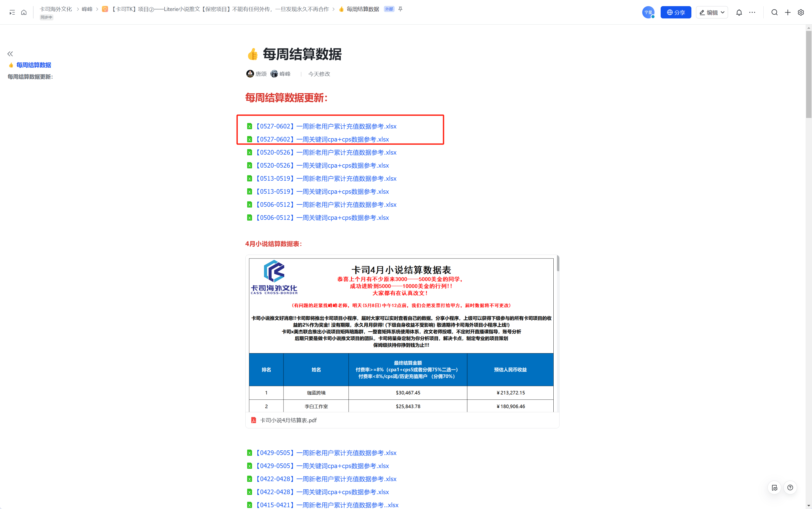Click author 唐颂 avatar name
Viewport: 812px width, 509px height.
(257, 74)
